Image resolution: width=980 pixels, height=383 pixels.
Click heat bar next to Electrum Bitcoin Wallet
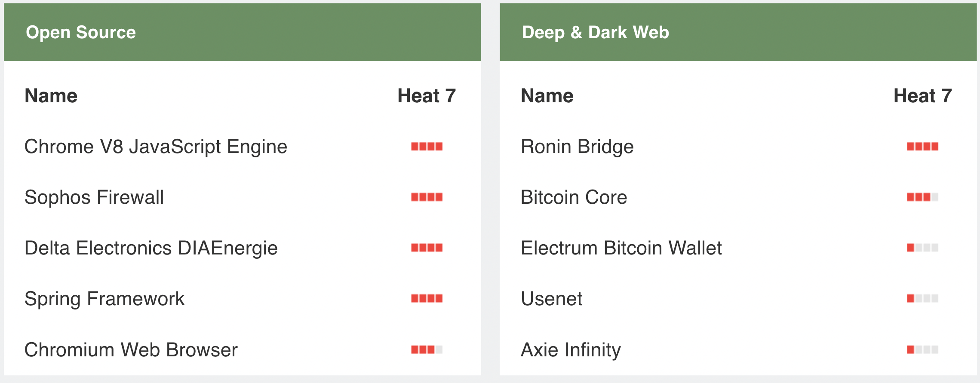(x=922, y=248)
